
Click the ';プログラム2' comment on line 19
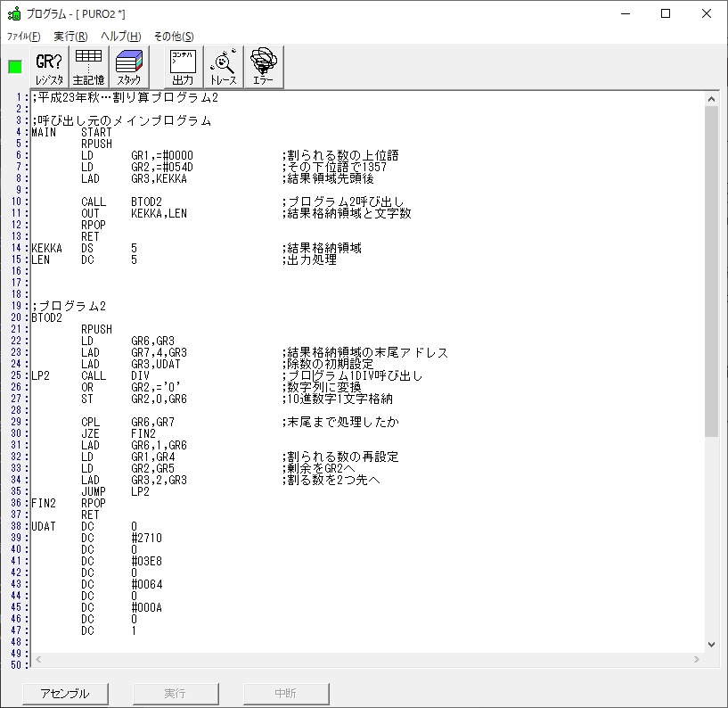[x=69, y=306]
